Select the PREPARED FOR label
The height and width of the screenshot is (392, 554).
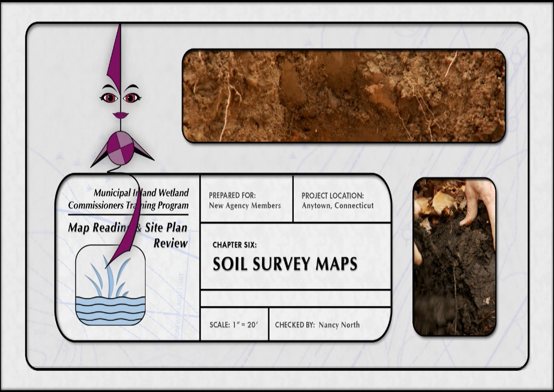(x=232, y=195)
